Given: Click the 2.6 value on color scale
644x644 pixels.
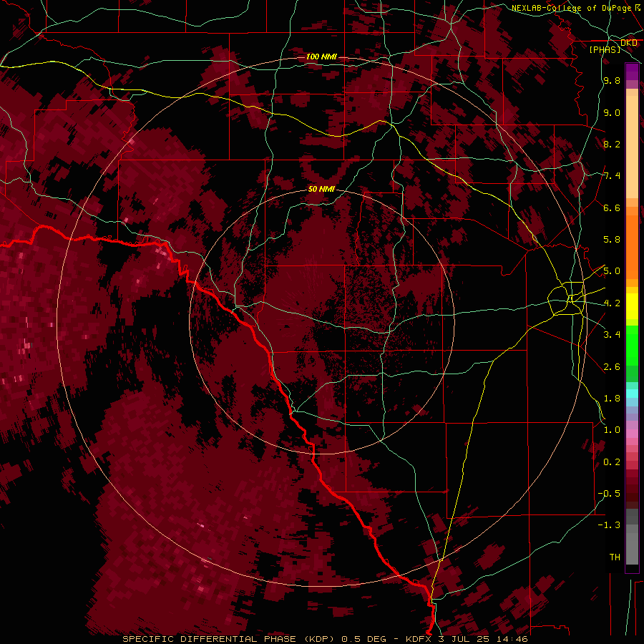Looking at the screenshot, I should (x=612, y=367).
